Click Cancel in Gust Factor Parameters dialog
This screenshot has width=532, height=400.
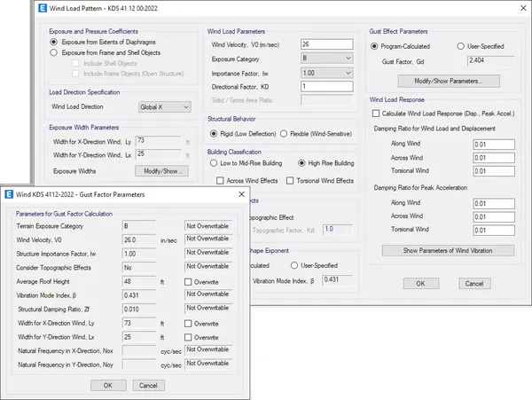pyautogui.click(x=148, y=386)
